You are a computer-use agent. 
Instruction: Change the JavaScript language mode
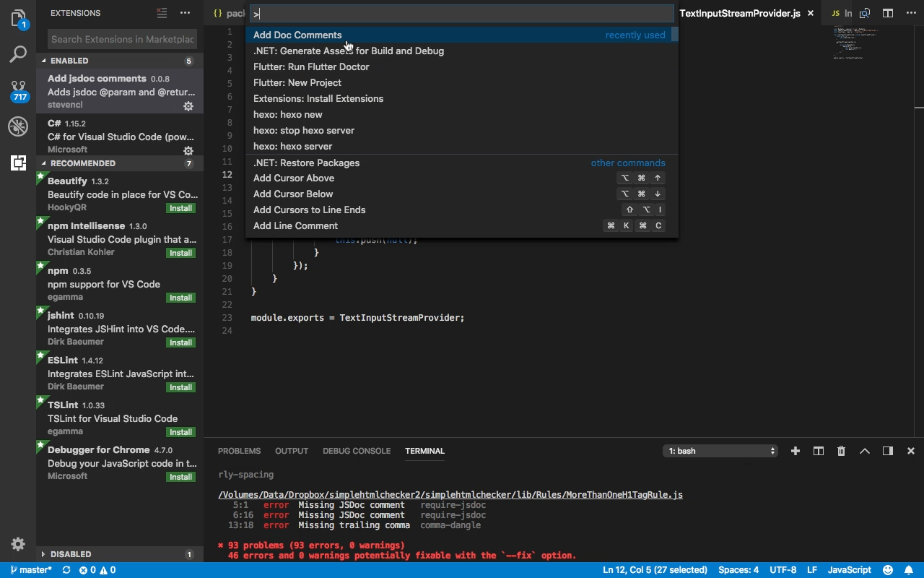(849, 570)
